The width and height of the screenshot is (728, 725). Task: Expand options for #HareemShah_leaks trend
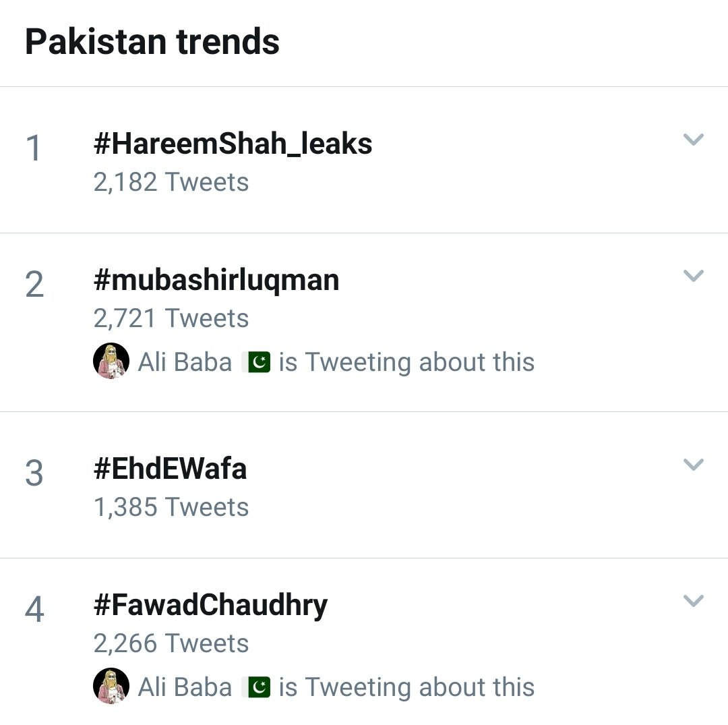[x=693, y=140]
